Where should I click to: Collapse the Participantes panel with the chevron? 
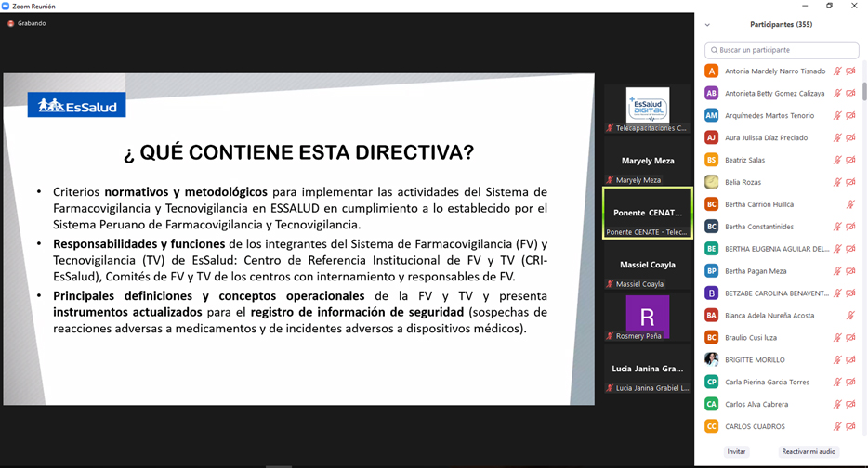(707, 25)
